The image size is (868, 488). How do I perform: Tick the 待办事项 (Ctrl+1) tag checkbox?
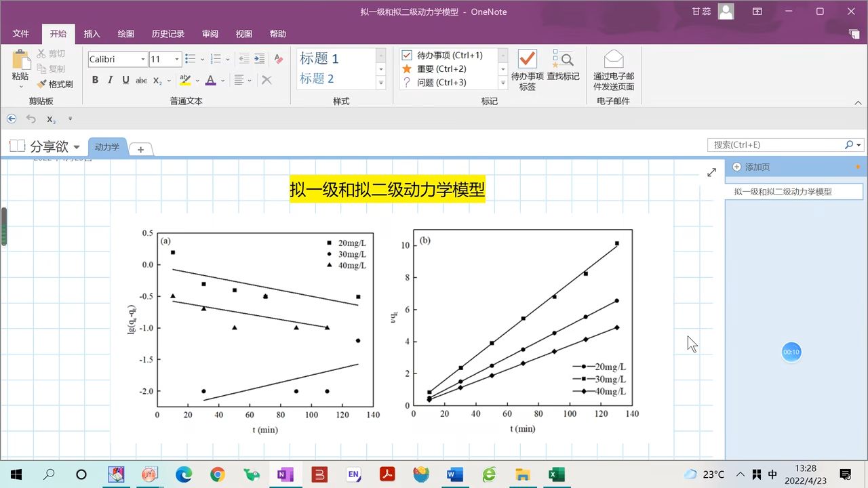(x=407, y=55)
